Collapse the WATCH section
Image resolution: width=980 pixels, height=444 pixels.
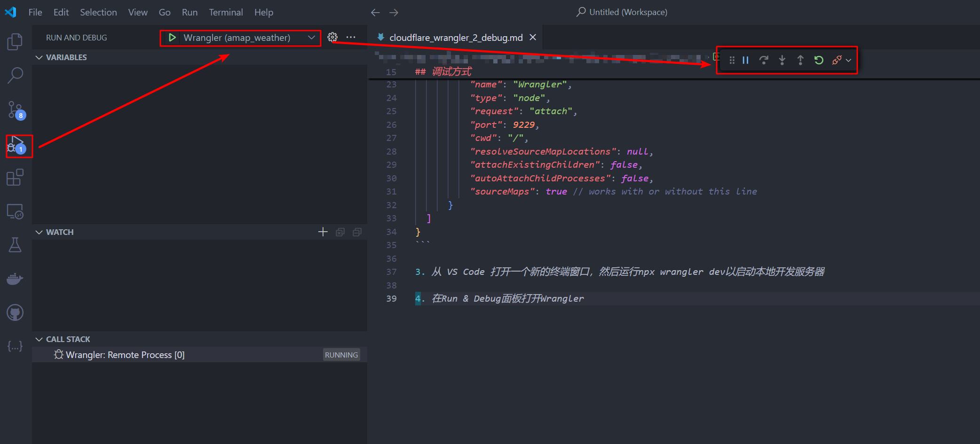coord(40,232)
